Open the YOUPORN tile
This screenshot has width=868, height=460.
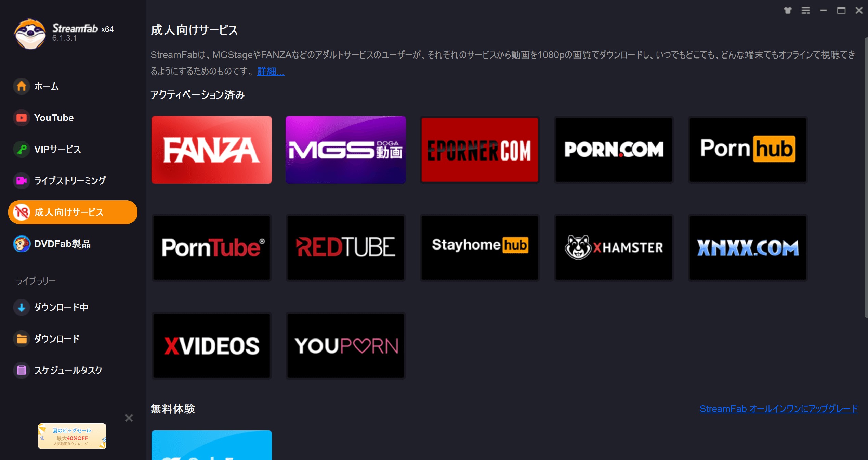coord(346,346)
